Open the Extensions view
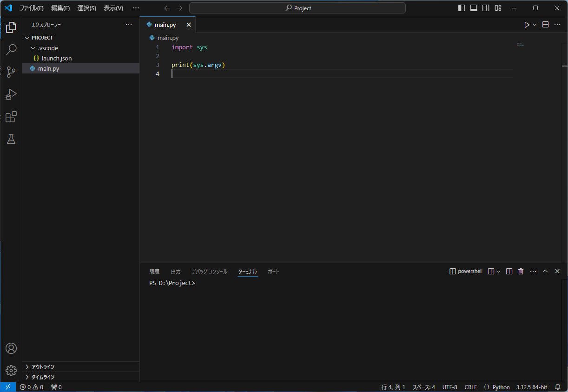 coord(11,117)
